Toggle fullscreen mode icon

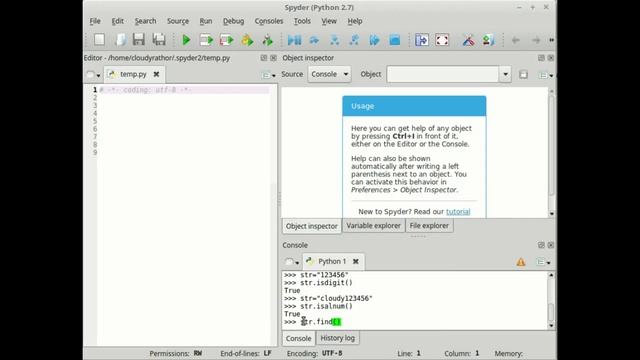click(x=442, y=40)
